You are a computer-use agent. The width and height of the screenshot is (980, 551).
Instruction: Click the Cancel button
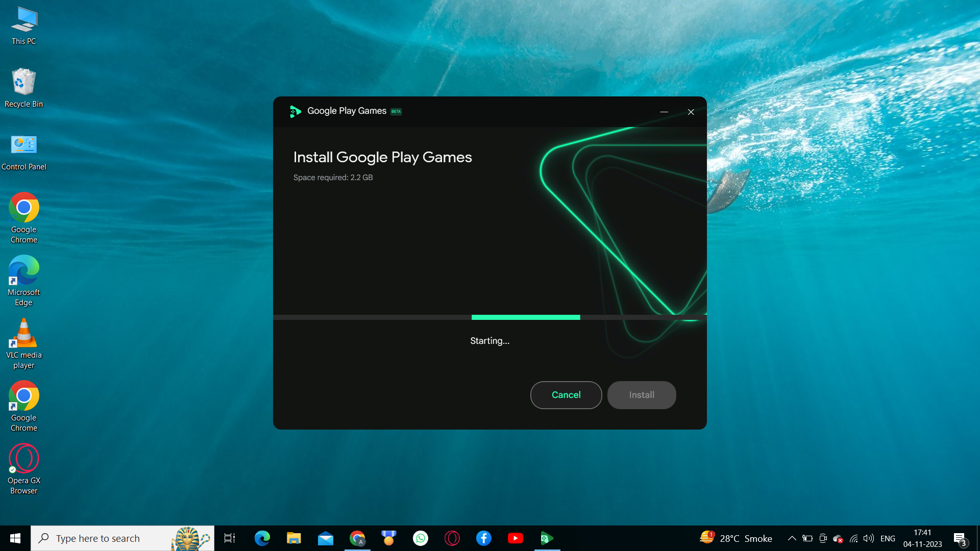(x=567, y=395)
